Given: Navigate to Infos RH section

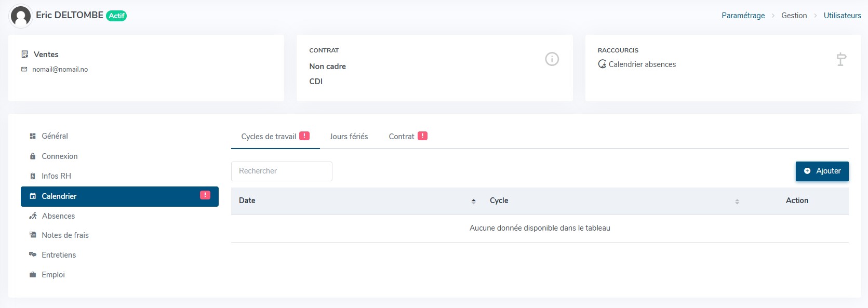Looking at the screenshot, I should coord(56,176).
